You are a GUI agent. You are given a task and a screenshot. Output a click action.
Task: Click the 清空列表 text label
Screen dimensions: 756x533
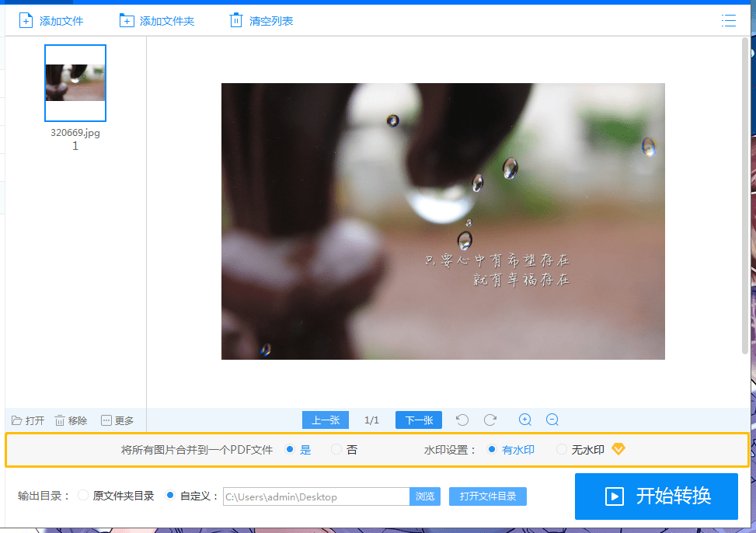(x=271, y=21)
